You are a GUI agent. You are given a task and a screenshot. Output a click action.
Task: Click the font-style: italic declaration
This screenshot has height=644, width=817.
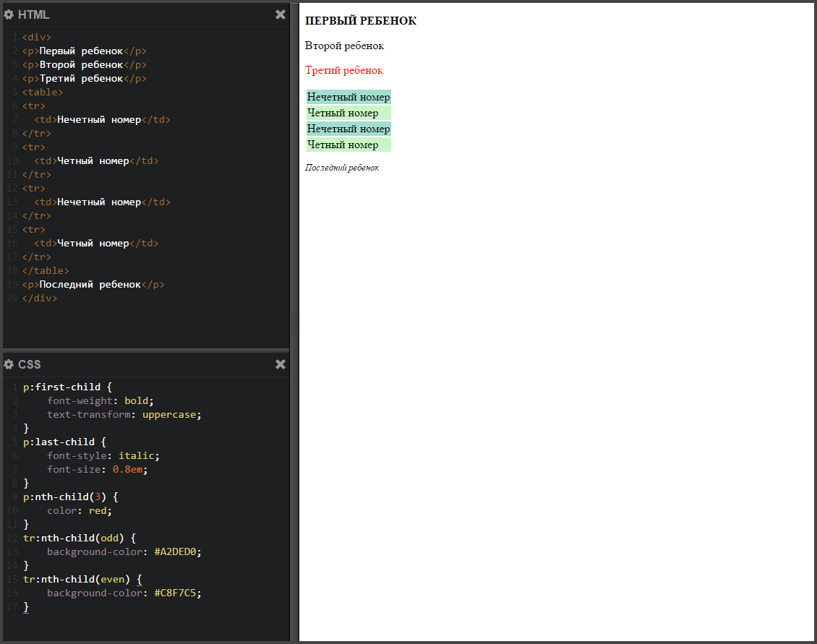[103, 455]
